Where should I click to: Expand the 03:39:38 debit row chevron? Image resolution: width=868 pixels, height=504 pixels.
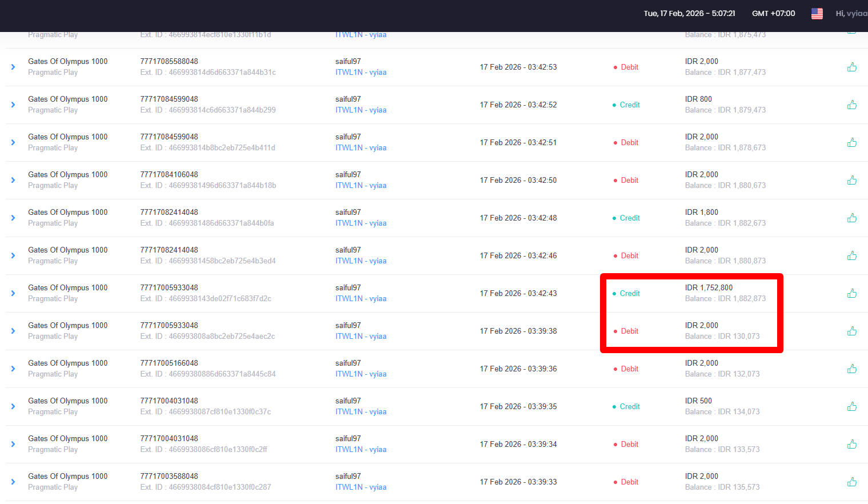(x=13, y=331)
